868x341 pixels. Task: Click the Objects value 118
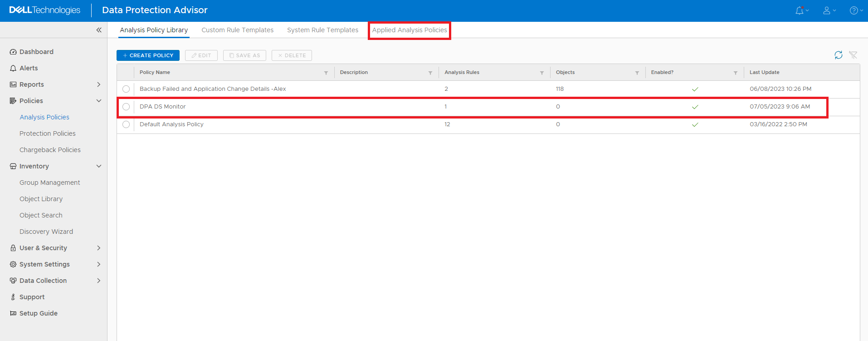560,89
